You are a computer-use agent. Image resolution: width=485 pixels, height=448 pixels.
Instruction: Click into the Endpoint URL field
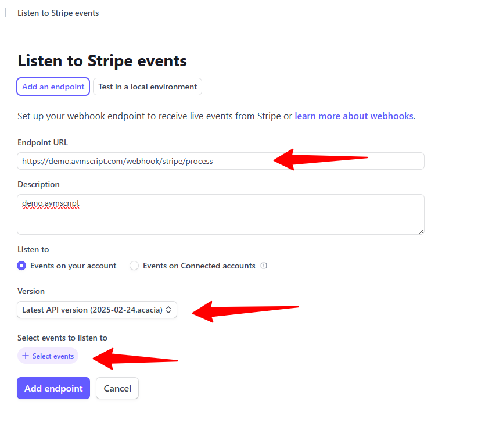[145, 161]
